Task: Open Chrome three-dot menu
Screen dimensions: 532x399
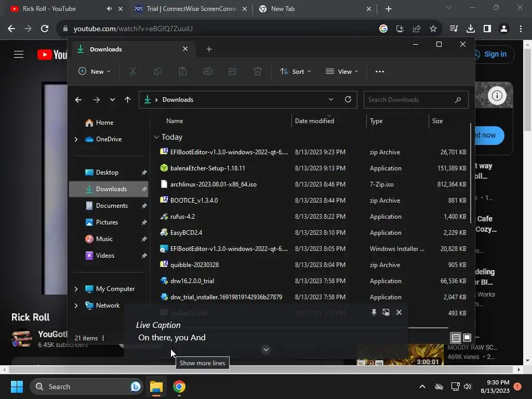Action: (x=521, y=29)
